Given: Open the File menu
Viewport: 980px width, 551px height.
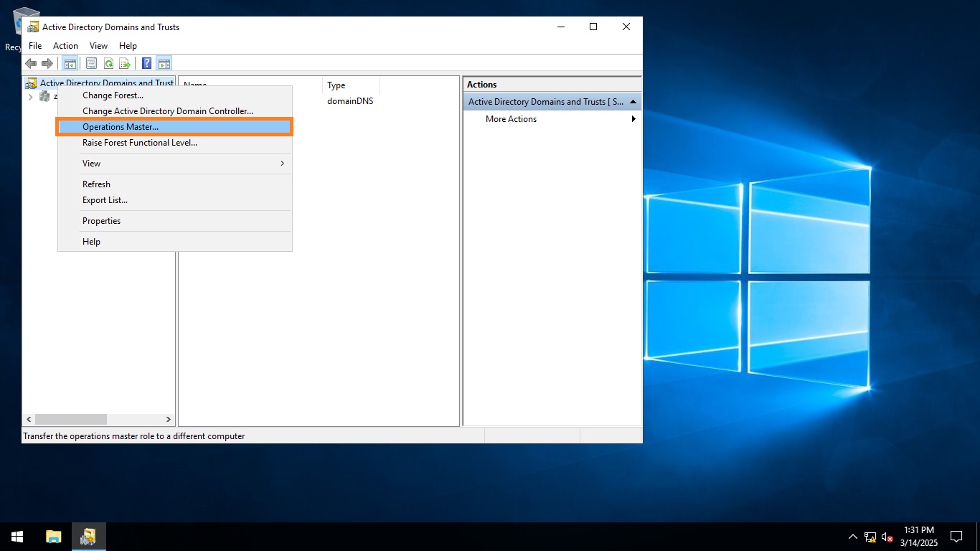Looking at the screenshot, I should (35, 46).
